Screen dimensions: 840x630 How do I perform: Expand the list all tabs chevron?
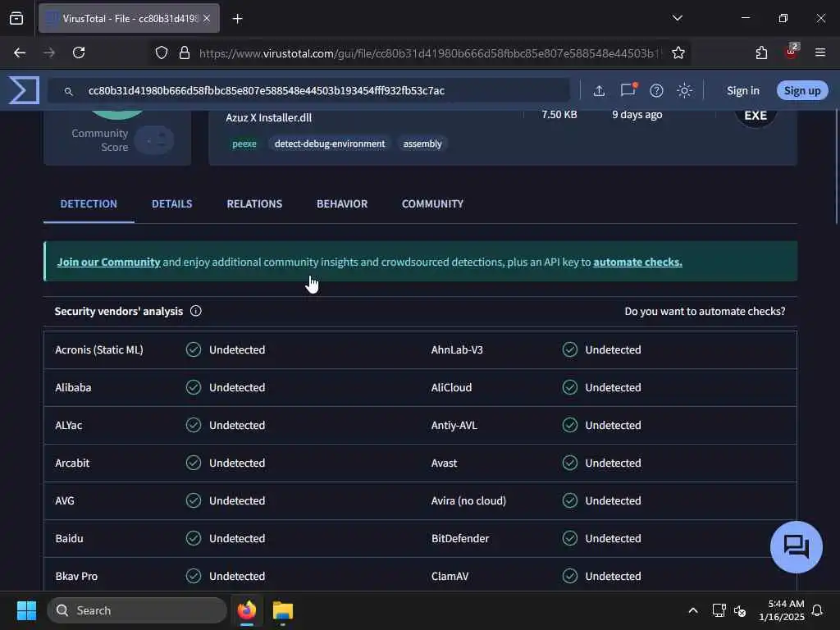tap(677, 18)
